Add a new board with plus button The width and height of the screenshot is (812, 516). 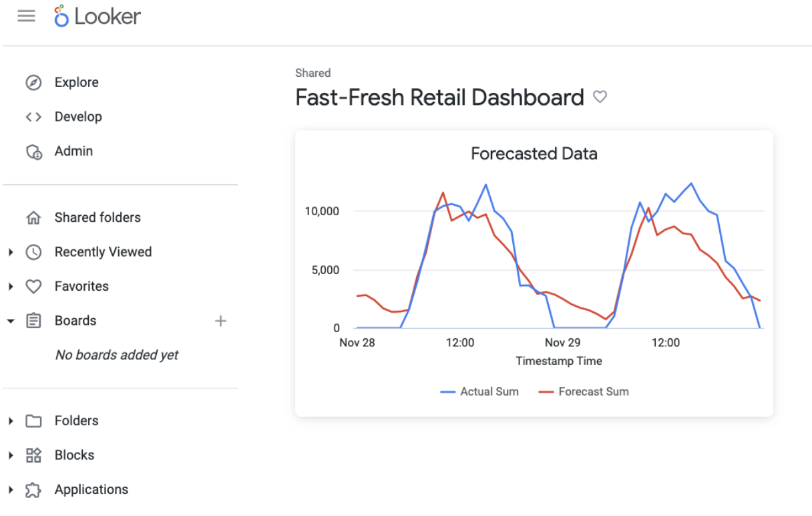[x=220, y=321]
